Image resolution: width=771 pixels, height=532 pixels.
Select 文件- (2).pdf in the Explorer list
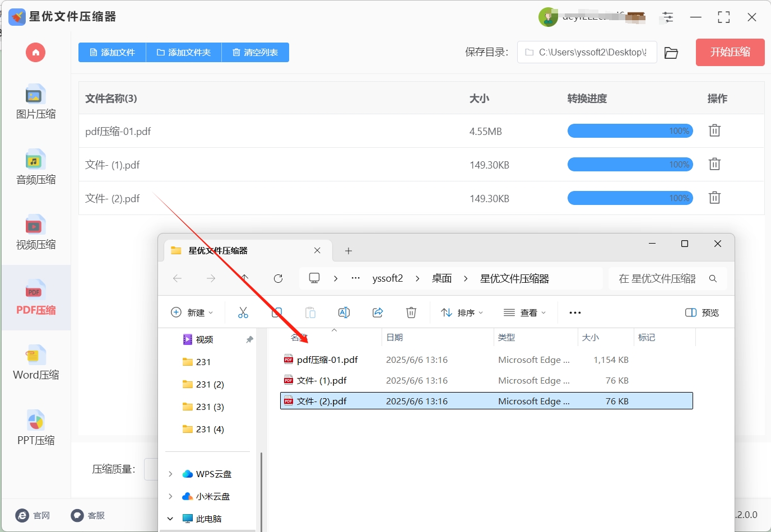click(486, 401)
